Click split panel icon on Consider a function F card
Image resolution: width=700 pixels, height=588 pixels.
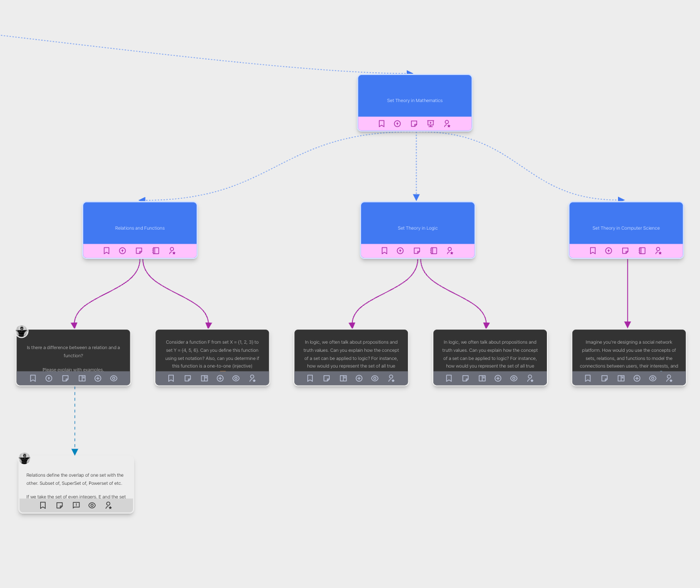(204, 378)
